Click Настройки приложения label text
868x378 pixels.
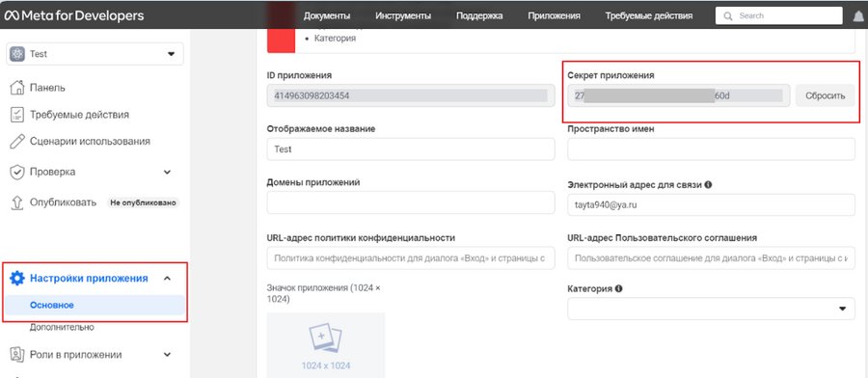89,279
